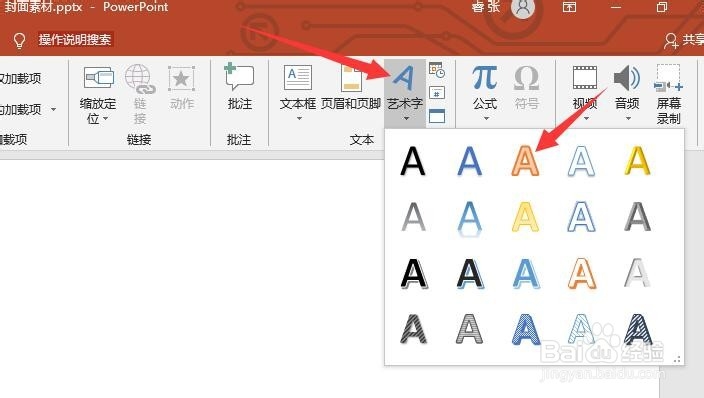Select blue double-outline WordArt second row
The width and height of the screenshot is (704, 398).
point(581,217)
